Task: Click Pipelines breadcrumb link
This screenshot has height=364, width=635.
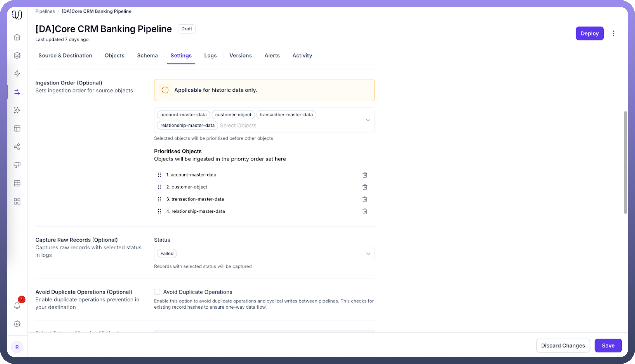Action: pyautogui.click(x=45, y=11)
